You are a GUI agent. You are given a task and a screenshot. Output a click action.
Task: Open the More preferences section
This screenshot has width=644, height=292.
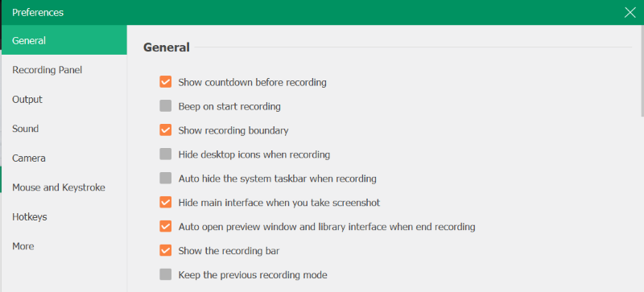click(64, 246)
